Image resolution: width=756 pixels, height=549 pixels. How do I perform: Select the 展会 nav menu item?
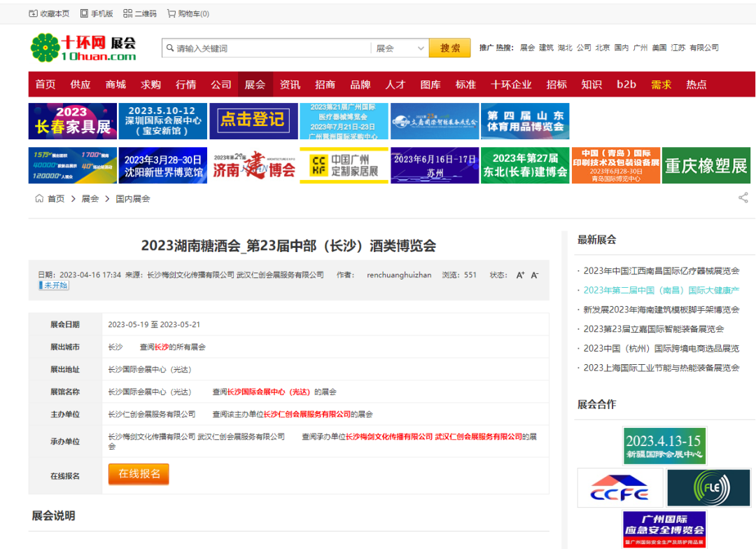click(255, 85)
